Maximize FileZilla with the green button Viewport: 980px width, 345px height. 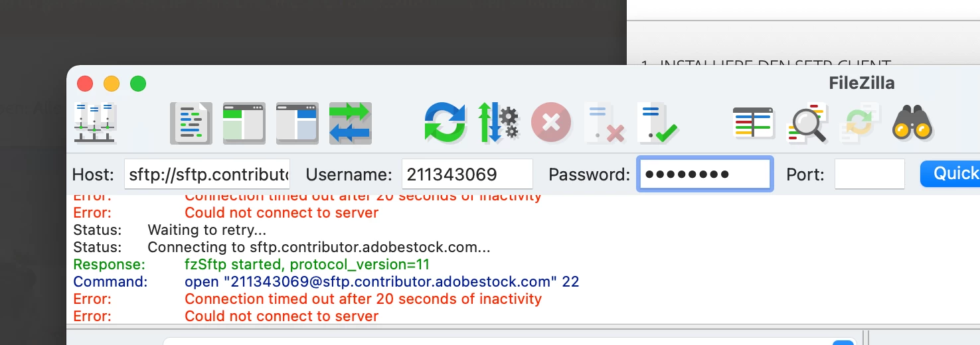[x=138, y=84]
